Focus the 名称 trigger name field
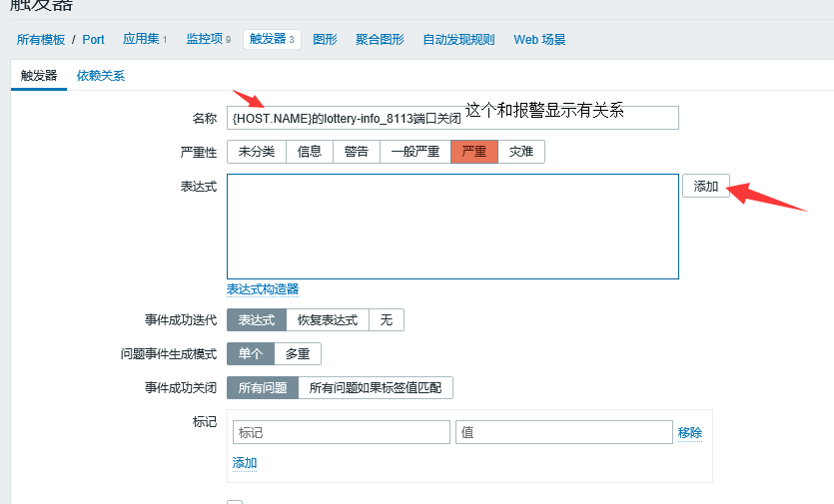This screenshot has width=834, height=504. pyautogui.click(x=452, y=118)
